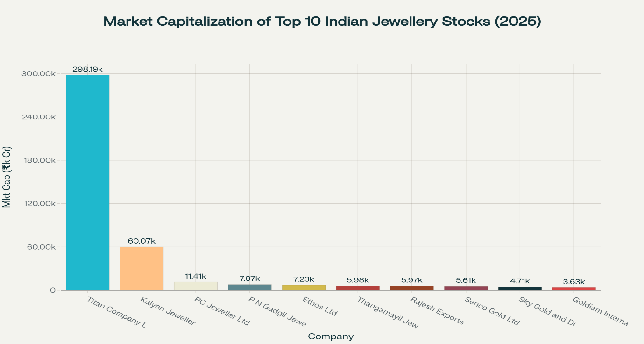Click the P N Gadgil bar
Viewport: 644px width, 344px height.
250,287
